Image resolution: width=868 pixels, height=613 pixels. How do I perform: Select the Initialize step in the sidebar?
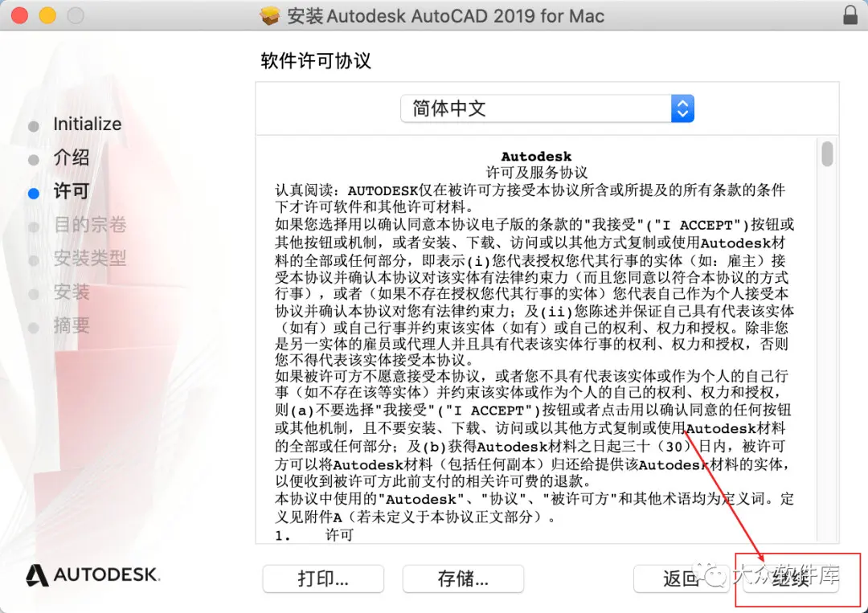[88, 124]
